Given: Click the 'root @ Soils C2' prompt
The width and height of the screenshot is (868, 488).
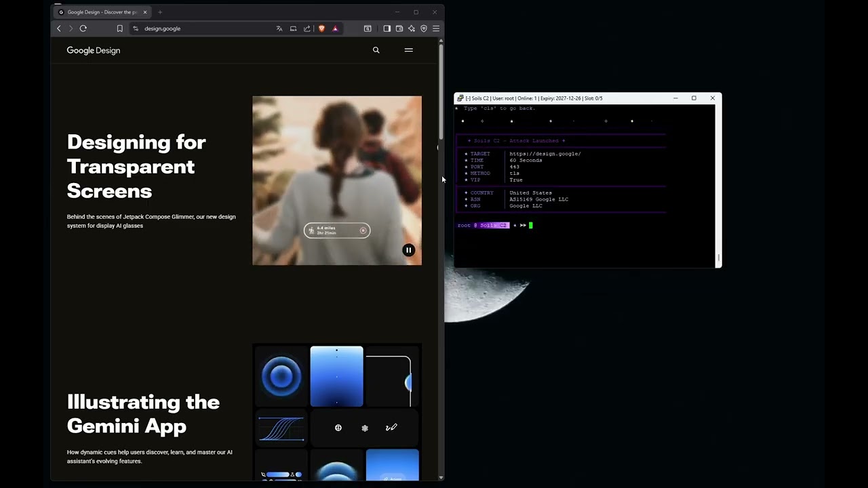Looking at the screenshot, I should [x=483, y=225].
